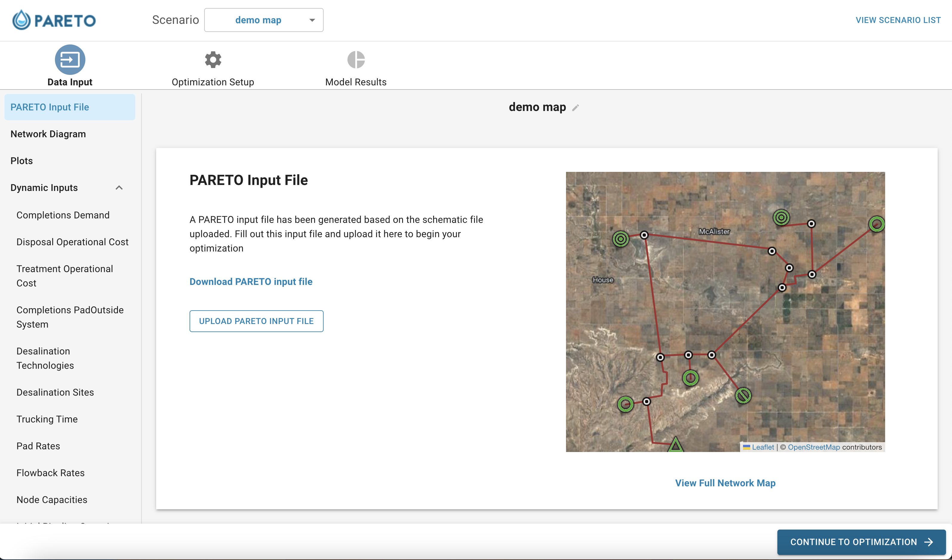Click the Dynamic Inputs label
This screenshot has width=952, height=560.
[44, 188]
